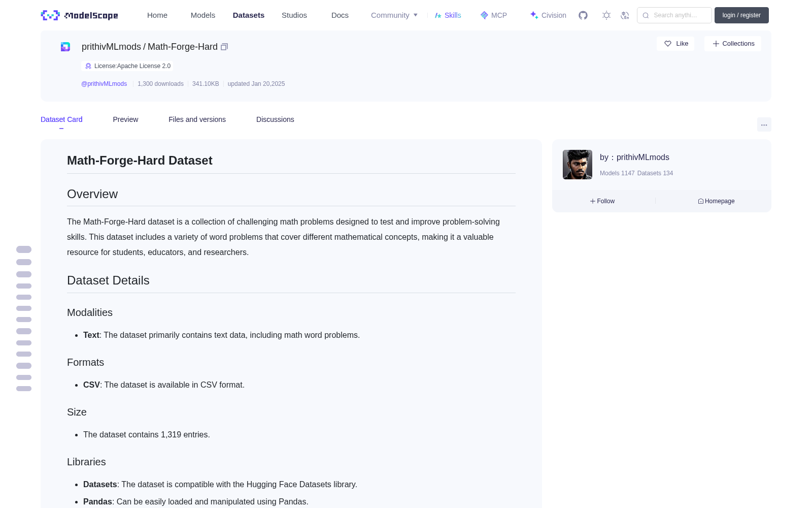Screen dimensions: 812x508
Task: Click the first outline marker in left sidebar
Action: [x=24, y=249]
